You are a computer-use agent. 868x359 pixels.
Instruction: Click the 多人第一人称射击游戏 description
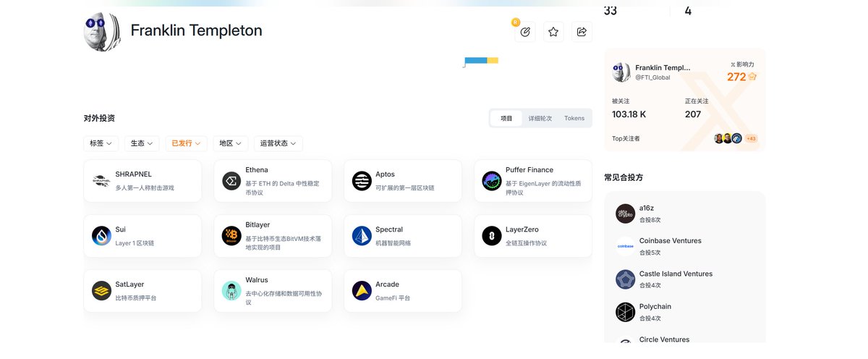tap(145, 187)
